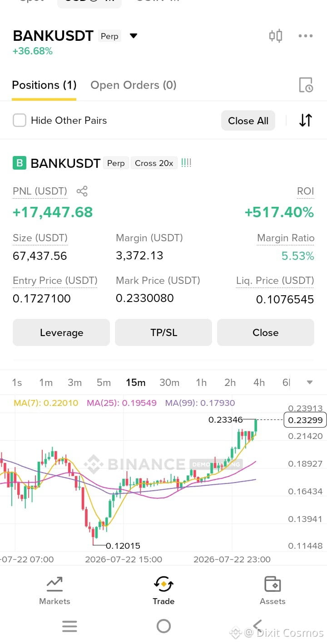Viewport: 327px width, 644px height.
Task: Tap the Android back arrow
Action: pos(257,626)
